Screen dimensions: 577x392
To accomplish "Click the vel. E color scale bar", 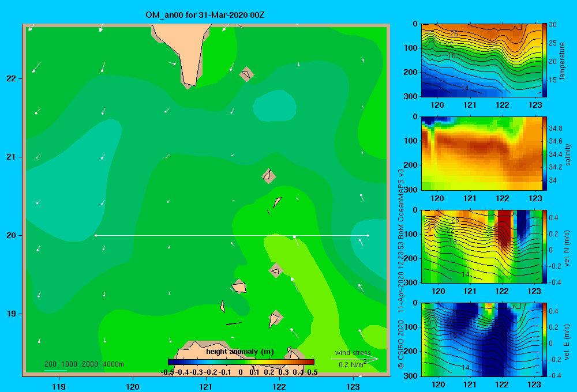I will point(545,340).
